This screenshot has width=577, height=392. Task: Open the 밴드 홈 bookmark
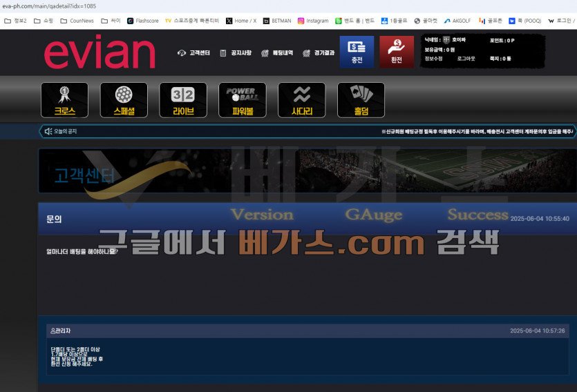pyautogui.click(x=354, y=21)
